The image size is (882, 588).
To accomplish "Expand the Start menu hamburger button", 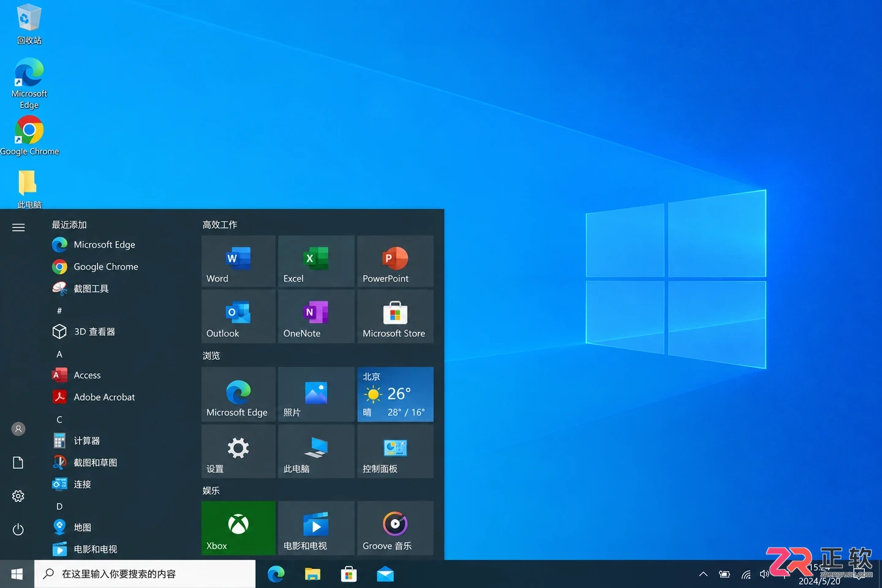I will (x=18, y=227).
